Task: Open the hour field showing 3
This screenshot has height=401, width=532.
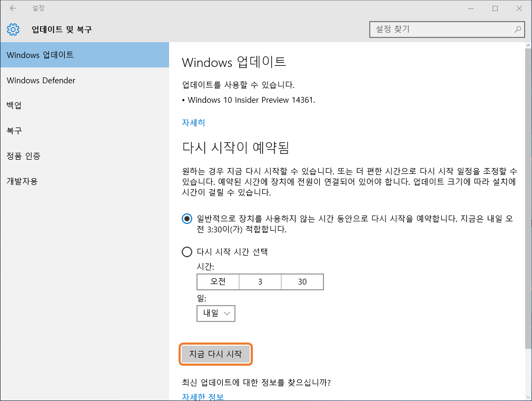Action: tap(260, 282)
